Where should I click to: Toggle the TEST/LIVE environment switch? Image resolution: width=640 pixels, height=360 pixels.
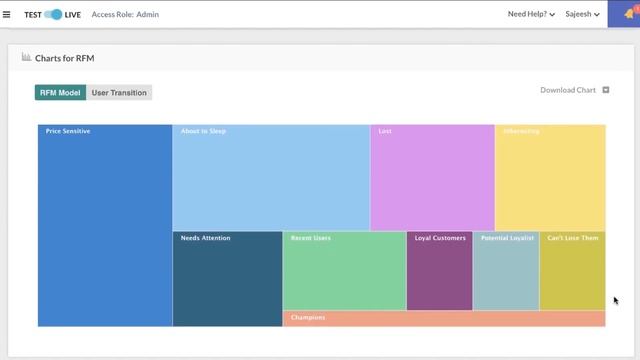(53, 15)
